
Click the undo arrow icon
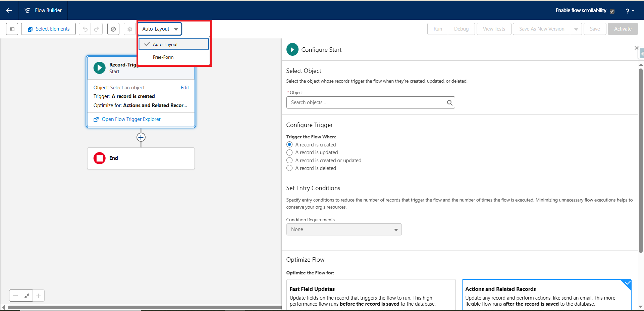pyautogui.click(x=85, y=29)
